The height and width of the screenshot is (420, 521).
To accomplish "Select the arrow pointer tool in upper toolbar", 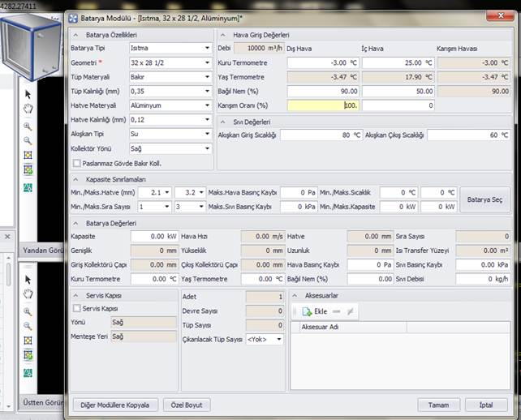I will tap(28, 94).
